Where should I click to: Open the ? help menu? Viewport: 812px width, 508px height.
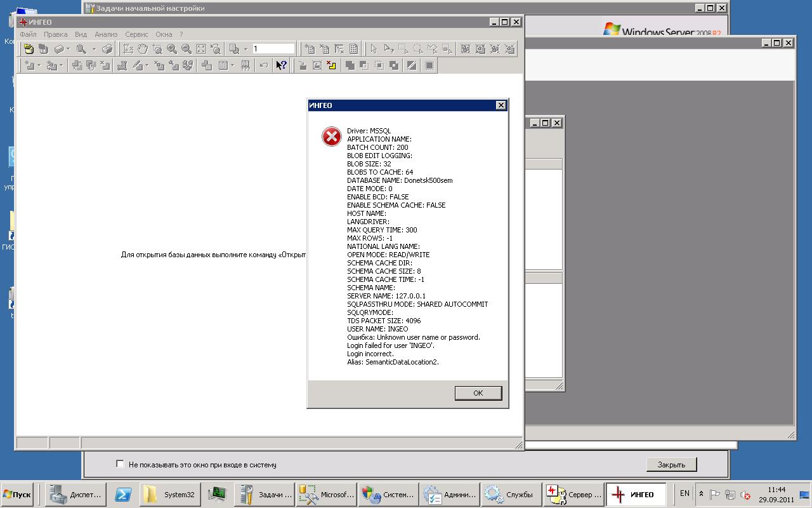[x=181, y=34]
